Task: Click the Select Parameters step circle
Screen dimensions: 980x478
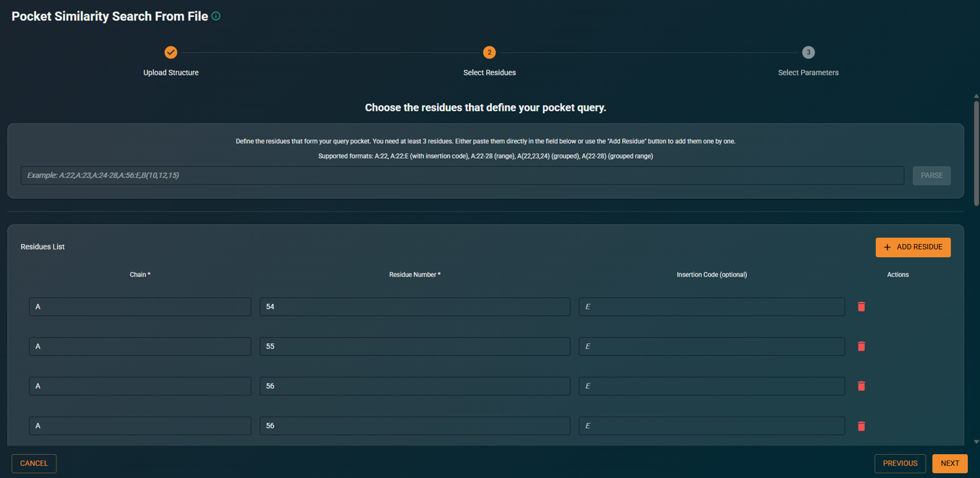Action: pyautogui.click(x=808, y=52)
